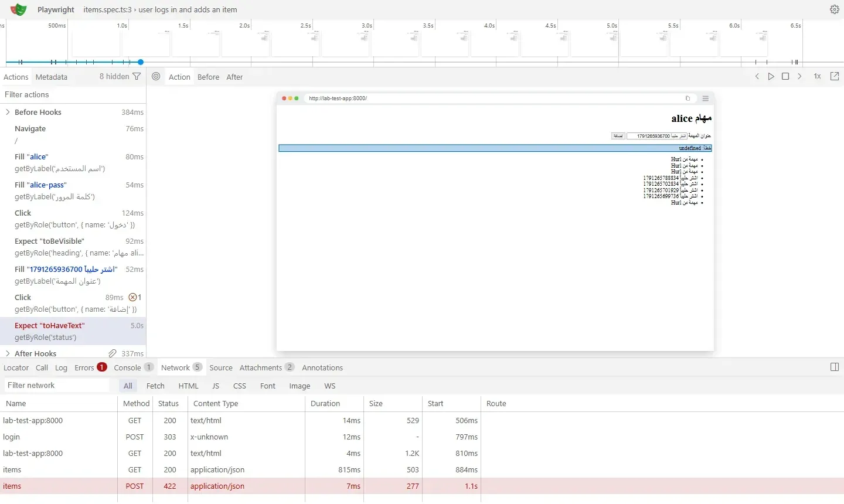Open the Errors tab

[x=90, y=367]
